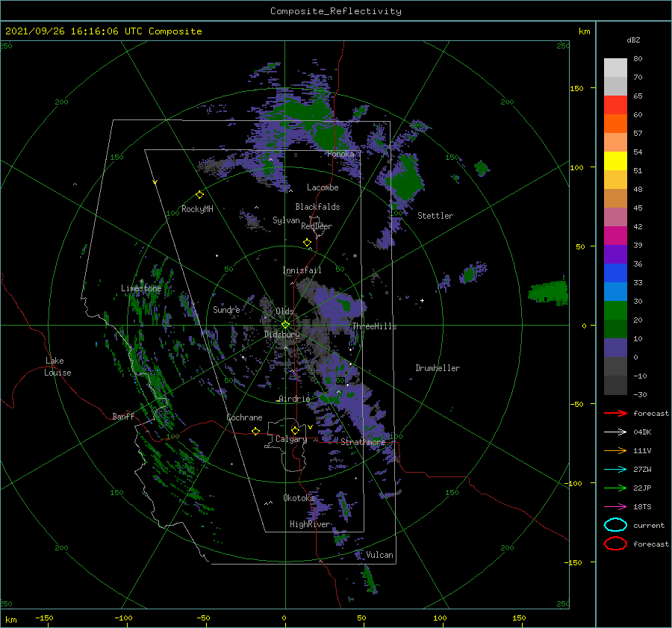This screenshot has width=672, height=628.
Task: Click the red forecast arrow in legend
Action: tap(615, 413)
